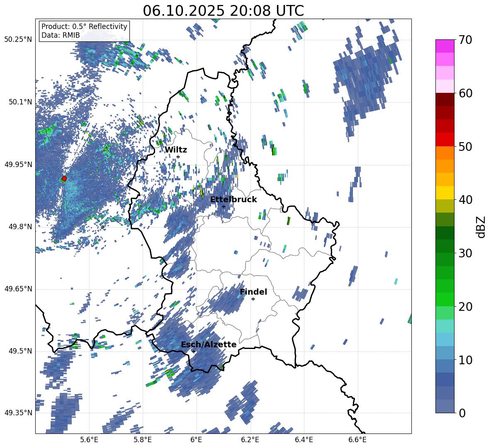Click the 49.5°N latitude tick label

click(20, 351)
